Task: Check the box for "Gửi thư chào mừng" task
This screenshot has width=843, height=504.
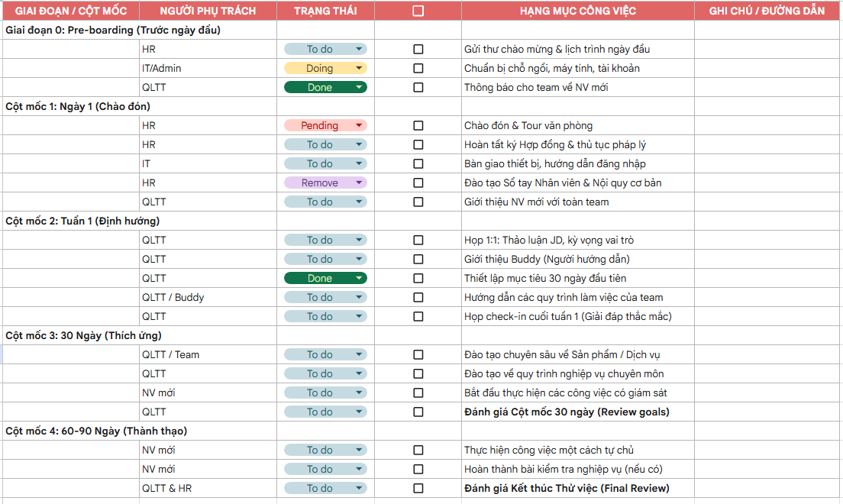Action: point(418,49)
